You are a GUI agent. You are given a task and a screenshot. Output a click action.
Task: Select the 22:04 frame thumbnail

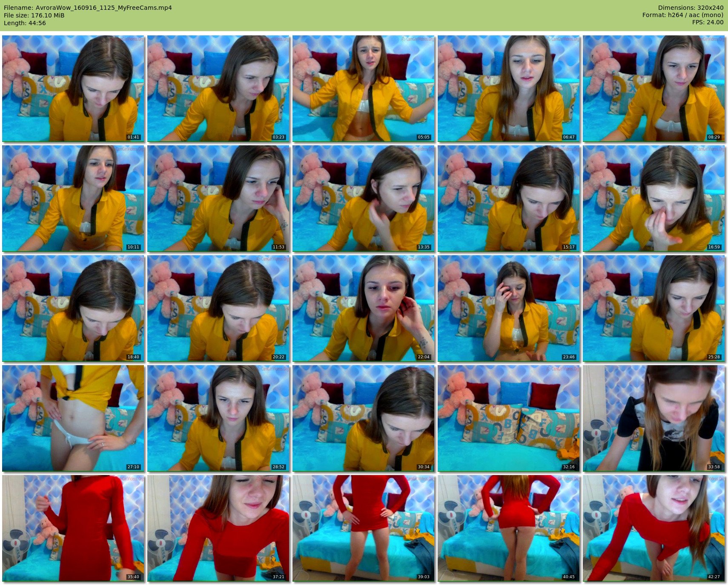tap(364, 308)
